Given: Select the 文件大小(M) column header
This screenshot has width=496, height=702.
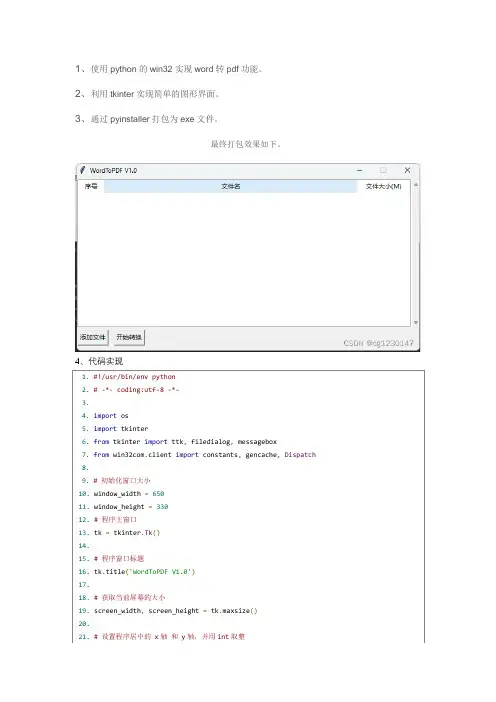Looking at the screenshot, I should [x=383, y=186].
